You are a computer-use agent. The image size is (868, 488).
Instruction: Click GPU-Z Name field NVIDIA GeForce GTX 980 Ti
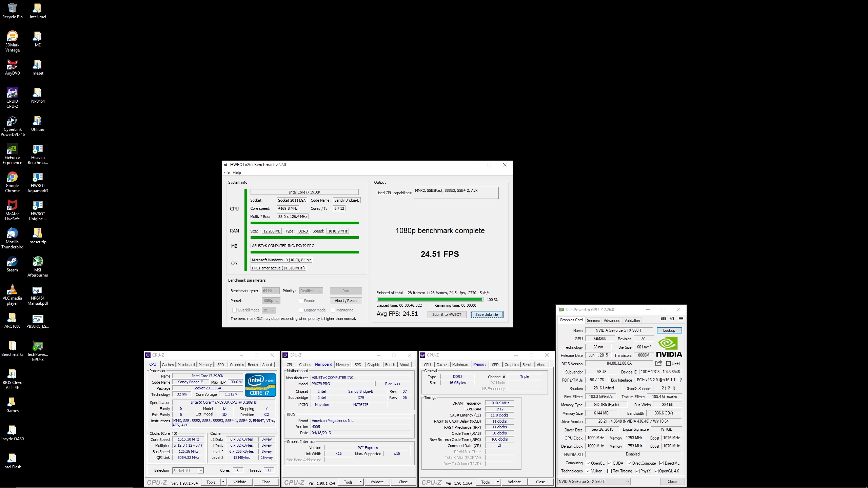click(619, 330)
